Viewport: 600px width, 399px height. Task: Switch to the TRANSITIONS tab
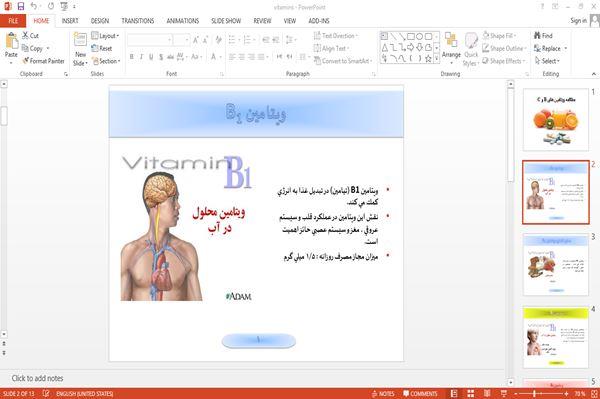[x=138, y=21]
